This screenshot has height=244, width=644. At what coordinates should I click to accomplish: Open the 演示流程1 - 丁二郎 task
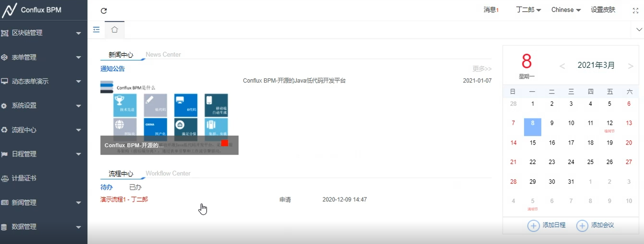point(124,199)
